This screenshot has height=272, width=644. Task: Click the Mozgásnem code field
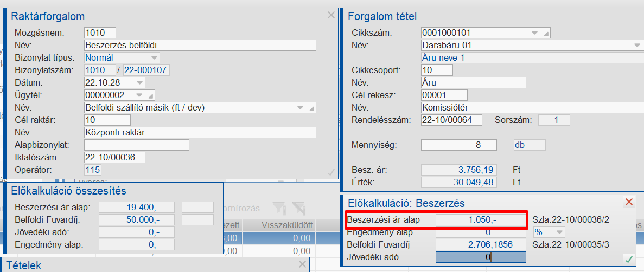pos(100,33)
